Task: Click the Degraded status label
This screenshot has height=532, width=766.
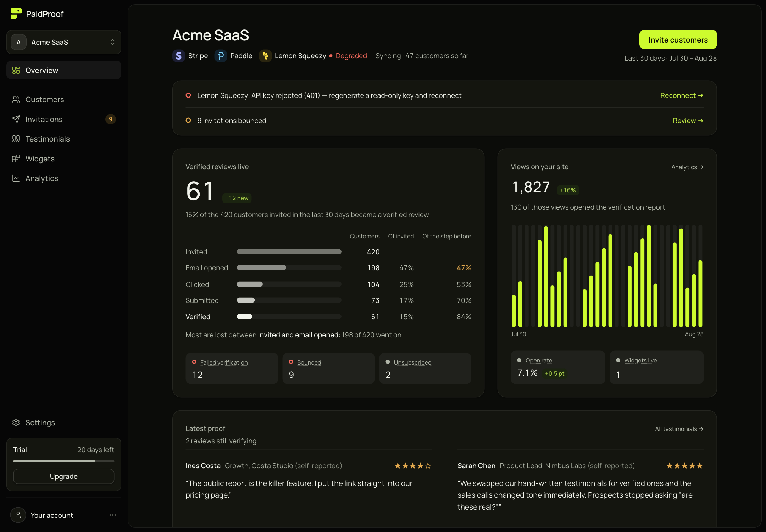Action: pos(351,56)
